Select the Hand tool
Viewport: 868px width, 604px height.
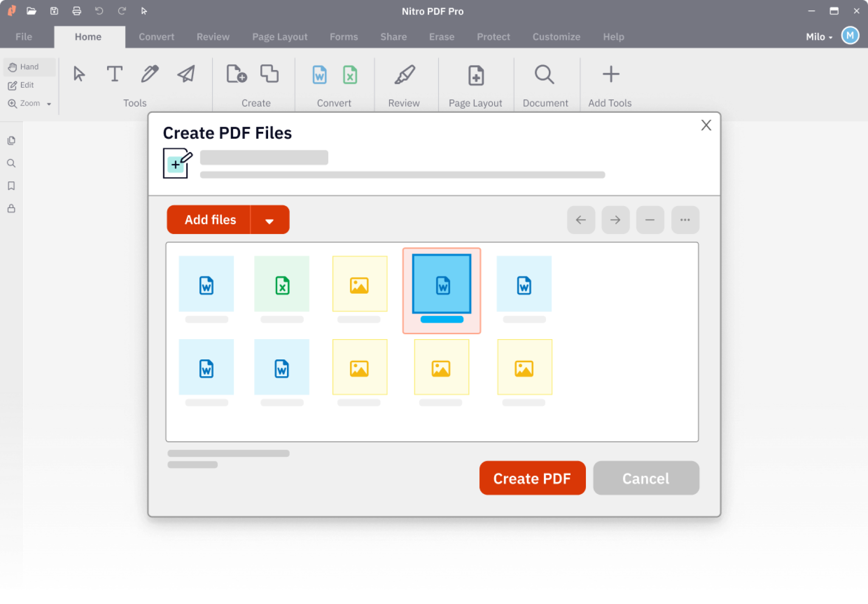point(29,67)
